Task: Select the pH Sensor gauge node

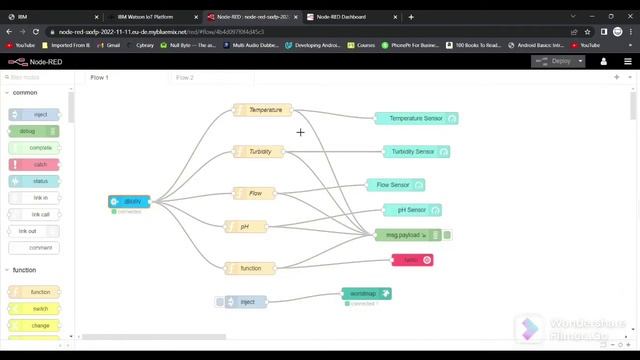Action: coord(412,210)
